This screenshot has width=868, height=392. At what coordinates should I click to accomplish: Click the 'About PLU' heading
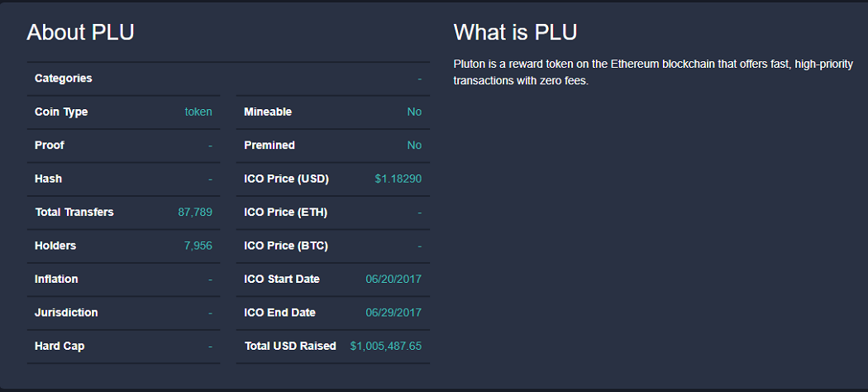coord(80,32)
